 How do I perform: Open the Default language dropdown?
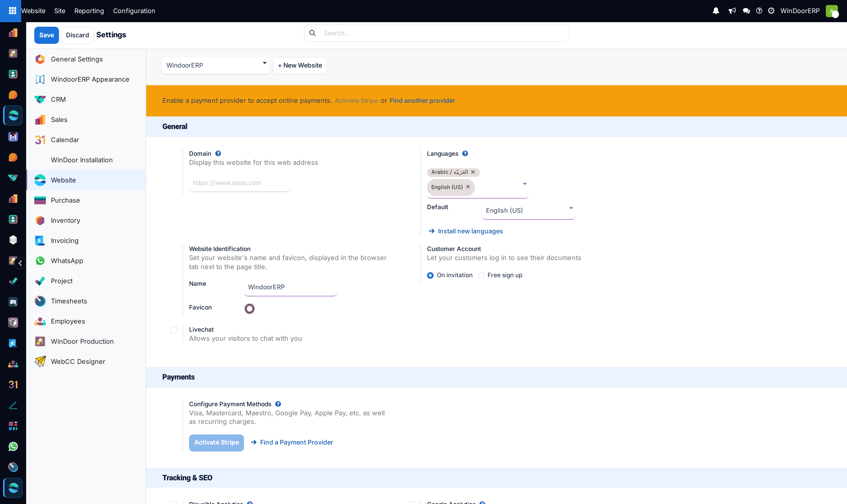(x=528, y=211)
